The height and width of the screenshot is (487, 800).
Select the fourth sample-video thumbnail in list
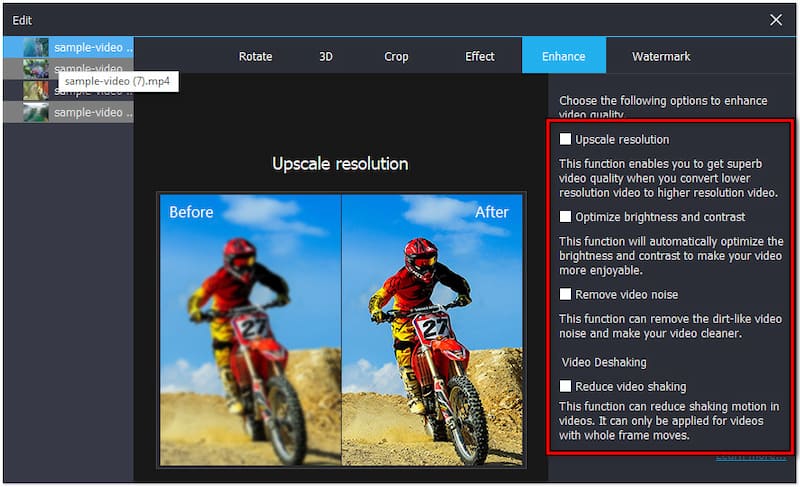pyautogui.click(x=36, y=112)
